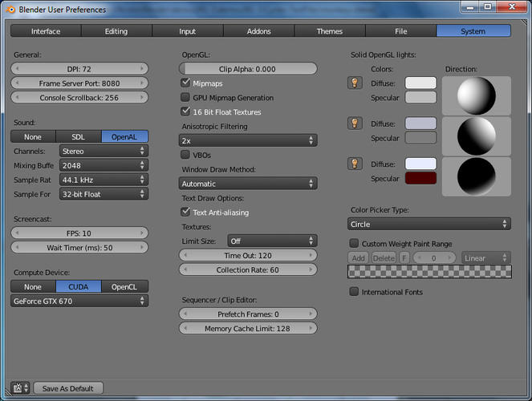The width and height of the screenshot is (532, 401).
Task: Select OpenCL compute device
Action: pos(124,287)
